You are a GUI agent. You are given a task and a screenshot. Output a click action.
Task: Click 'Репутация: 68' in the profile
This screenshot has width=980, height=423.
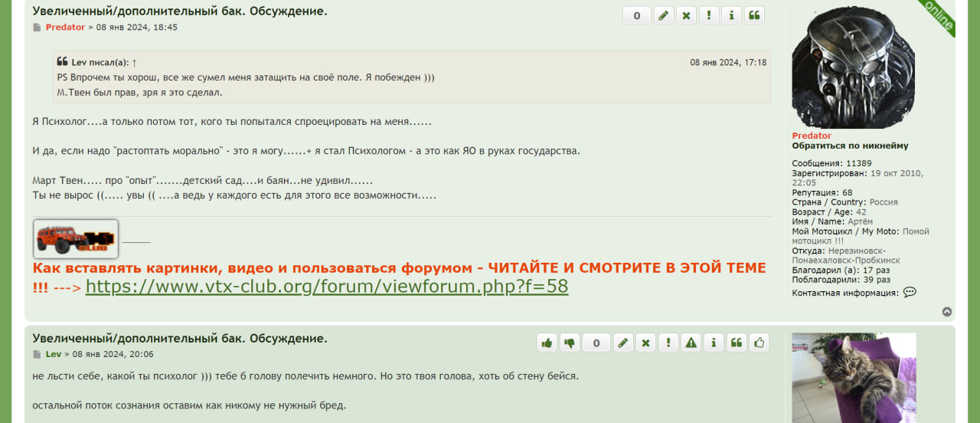(822, 193)
